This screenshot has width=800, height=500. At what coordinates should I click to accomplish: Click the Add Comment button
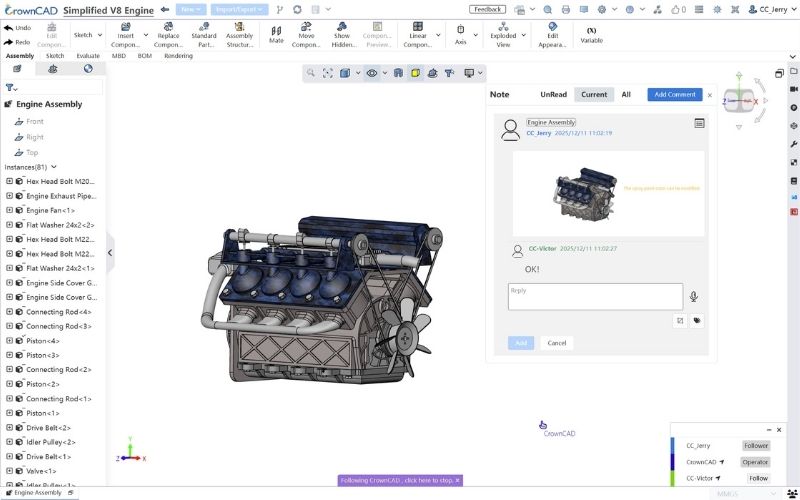pos(674,94)
